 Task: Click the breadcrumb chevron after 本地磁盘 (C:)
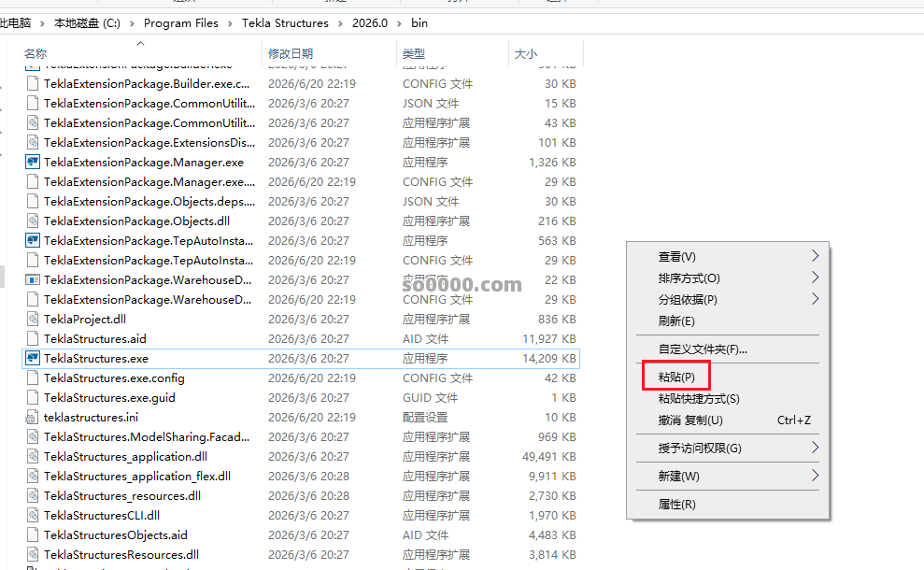point(132,23)
